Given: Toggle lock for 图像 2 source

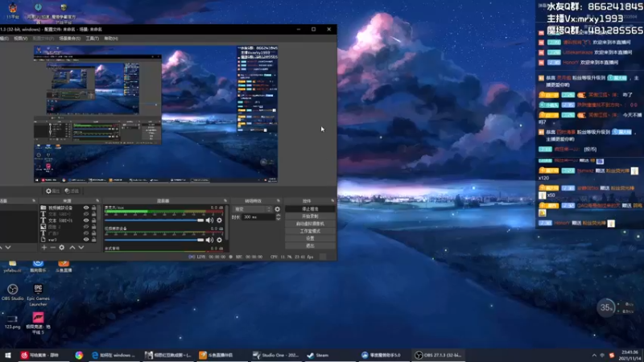Looking at the screenshot, I should (93, 227).
